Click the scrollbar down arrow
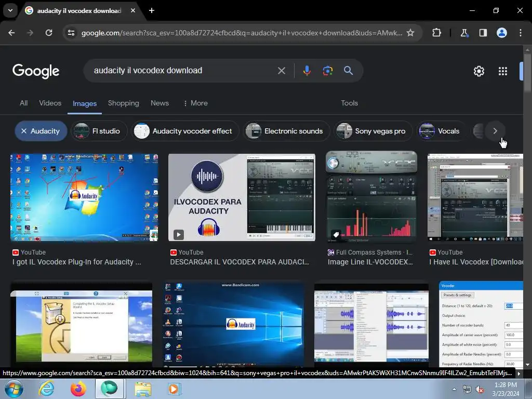 pos(527,364)
